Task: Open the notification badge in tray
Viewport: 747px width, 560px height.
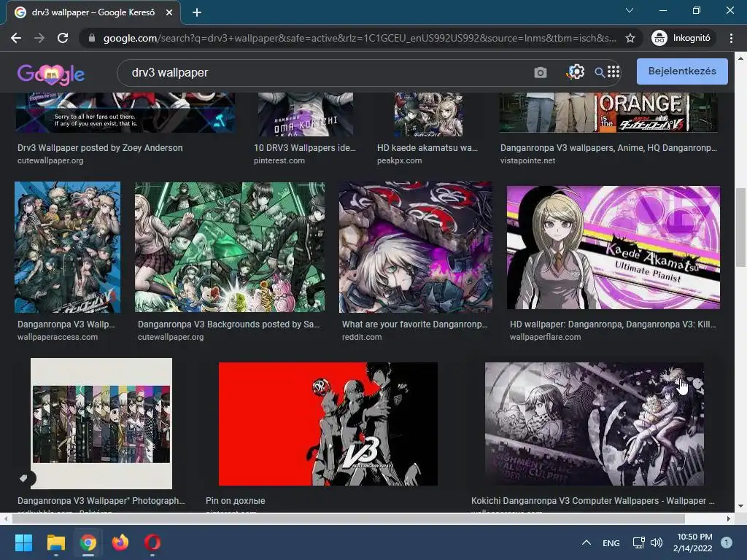Action: (x=727, y=542)
